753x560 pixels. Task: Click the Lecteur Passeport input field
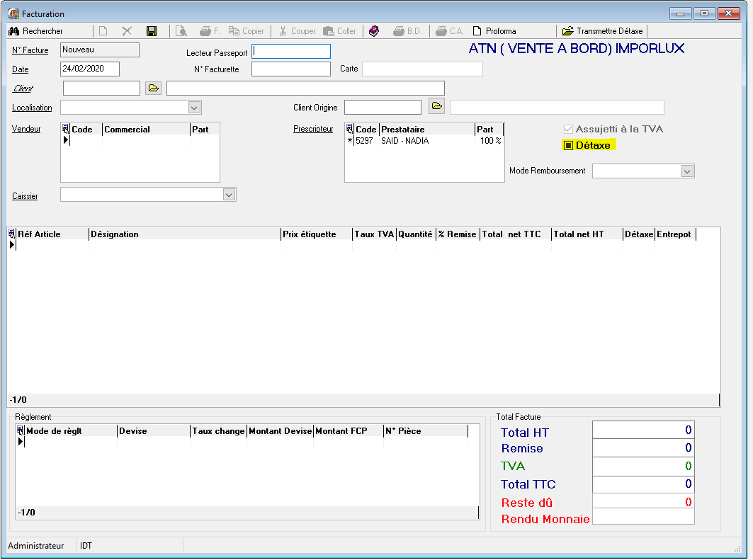(x=291, y=52)
